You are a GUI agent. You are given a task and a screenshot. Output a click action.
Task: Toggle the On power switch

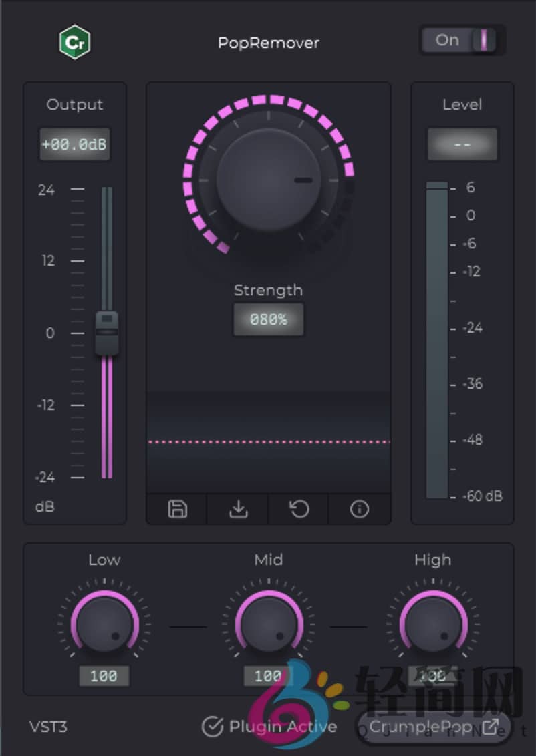(463, 41)
